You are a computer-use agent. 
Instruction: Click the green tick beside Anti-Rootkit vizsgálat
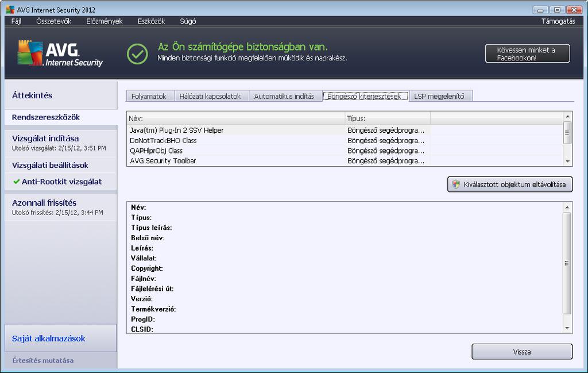point(16,182)
